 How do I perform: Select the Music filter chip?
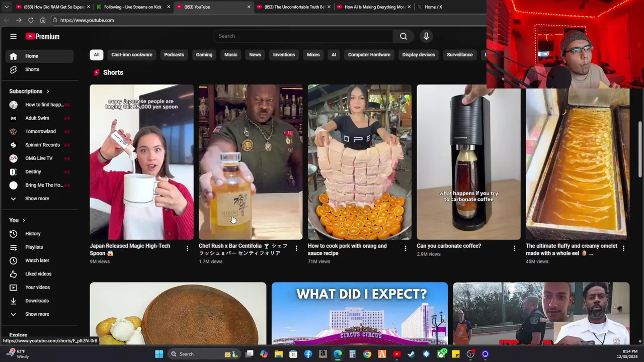coord(231,55)
